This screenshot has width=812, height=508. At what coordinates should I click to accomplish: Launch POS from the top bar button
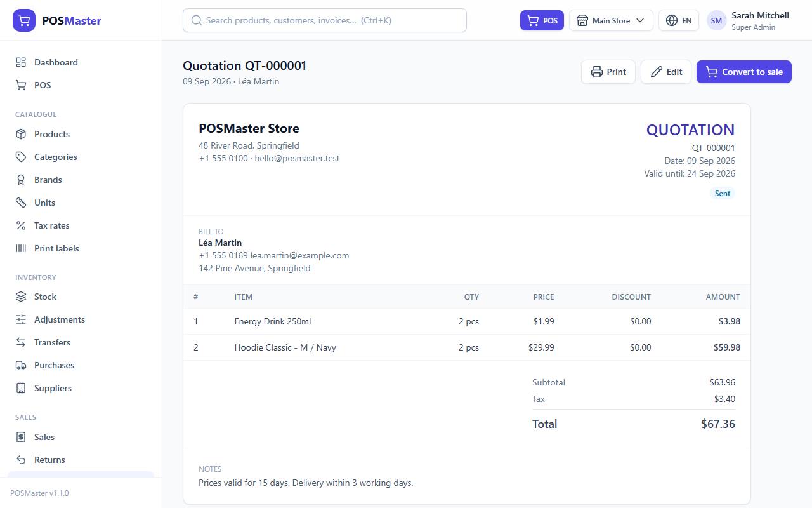point(542,20)
